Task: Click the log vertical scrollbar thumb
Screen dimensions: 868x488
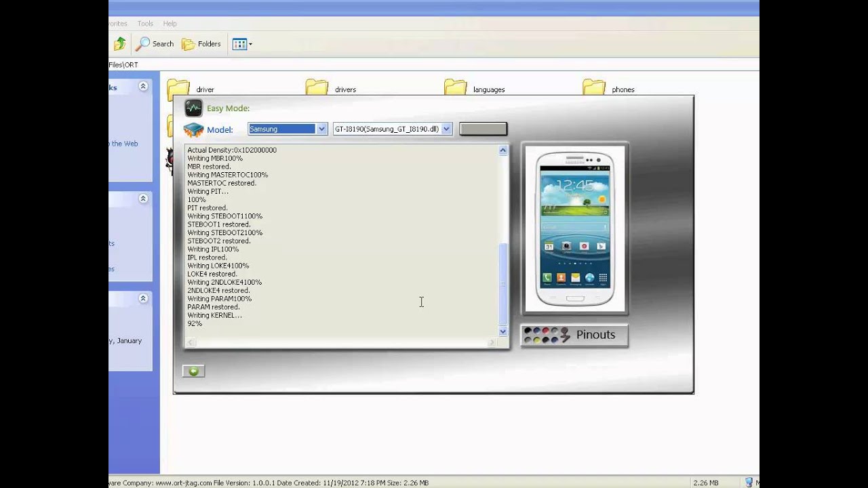Action: point(502,285)
